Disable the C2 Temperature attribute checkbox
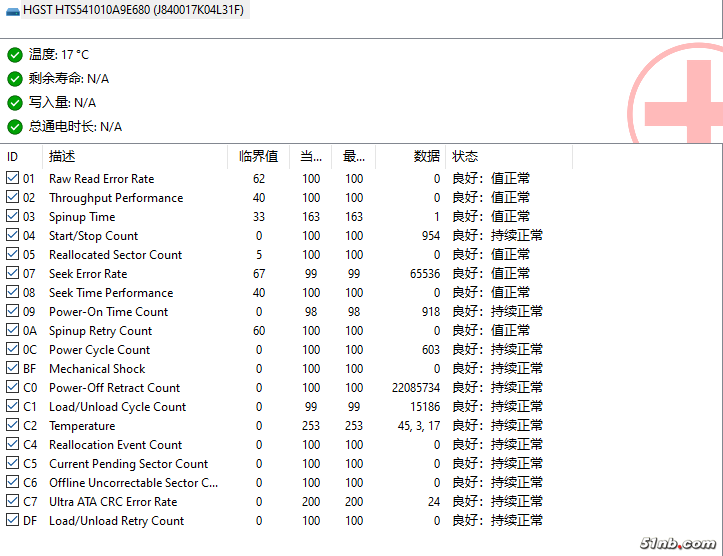The width and height of the screenshot is (723, 556). pyautogui.click(x=12, y=426)
